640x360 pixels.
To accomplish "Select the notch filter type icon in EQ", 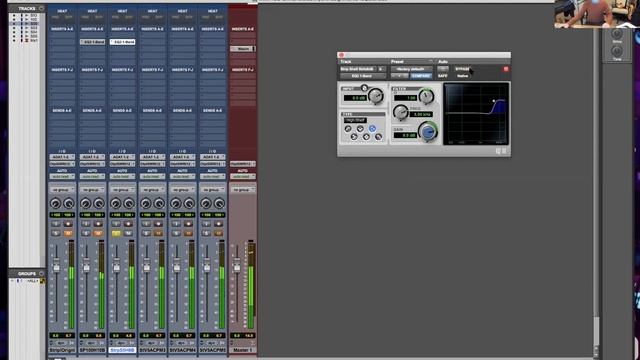I will [360, 128].
